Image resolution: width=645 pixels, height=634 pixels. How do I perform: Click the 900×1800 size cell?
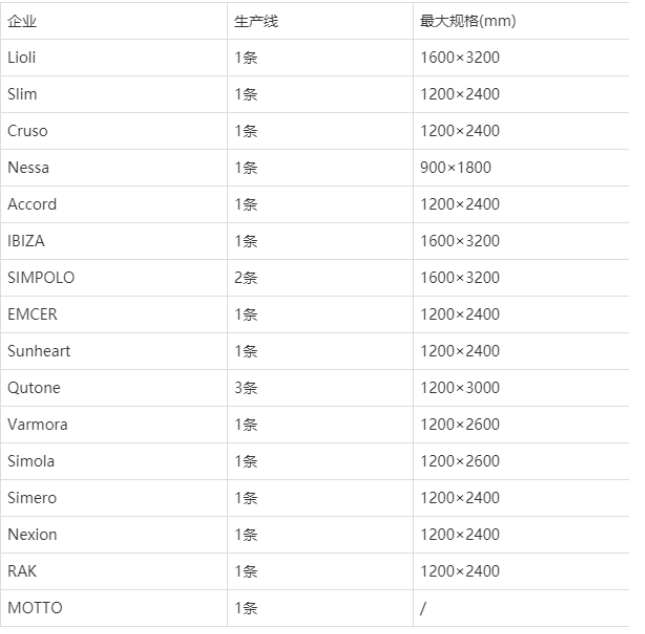[455, 167]
